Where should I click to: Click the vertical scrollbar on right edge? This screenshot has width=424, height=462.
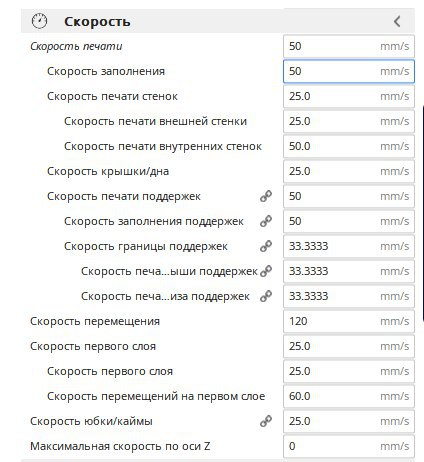tap(423, 213)
